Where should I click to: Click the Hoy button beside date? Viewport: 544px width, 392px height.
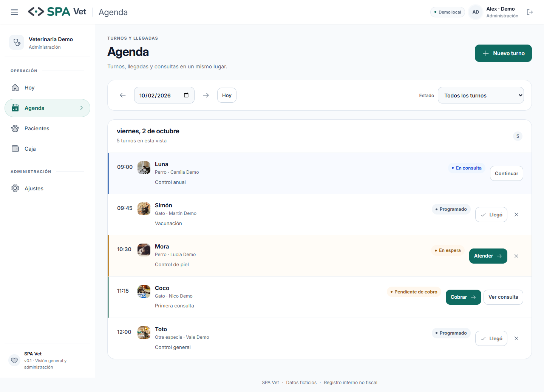(227, 95)
